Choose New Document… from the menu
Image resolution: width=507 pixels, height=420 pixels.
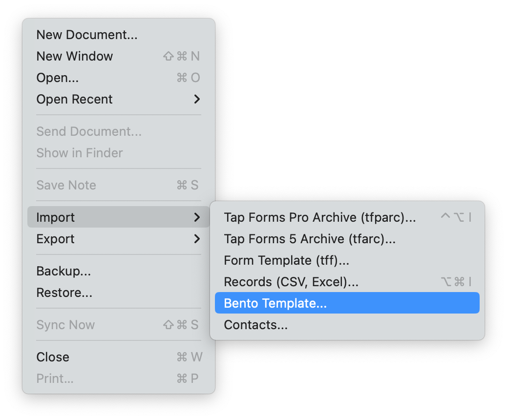tap(118, 35)
